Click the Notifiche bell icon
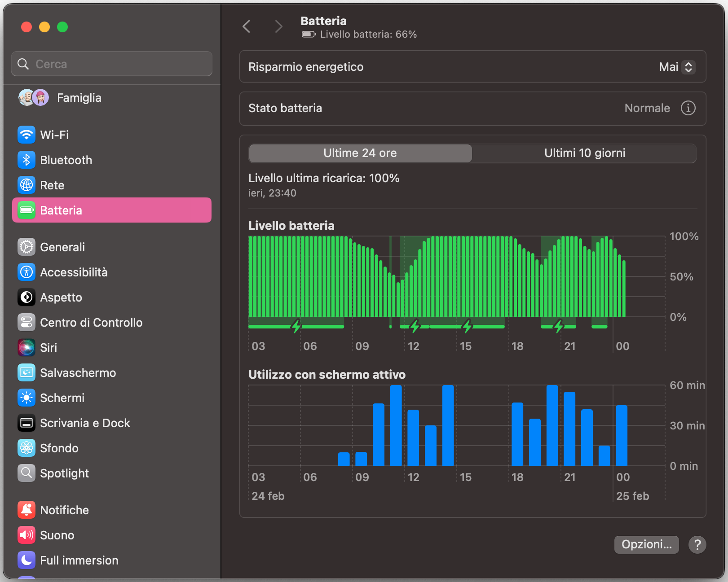Image resolution: width=728 pixels, height=582 pixels. [26, 510]
